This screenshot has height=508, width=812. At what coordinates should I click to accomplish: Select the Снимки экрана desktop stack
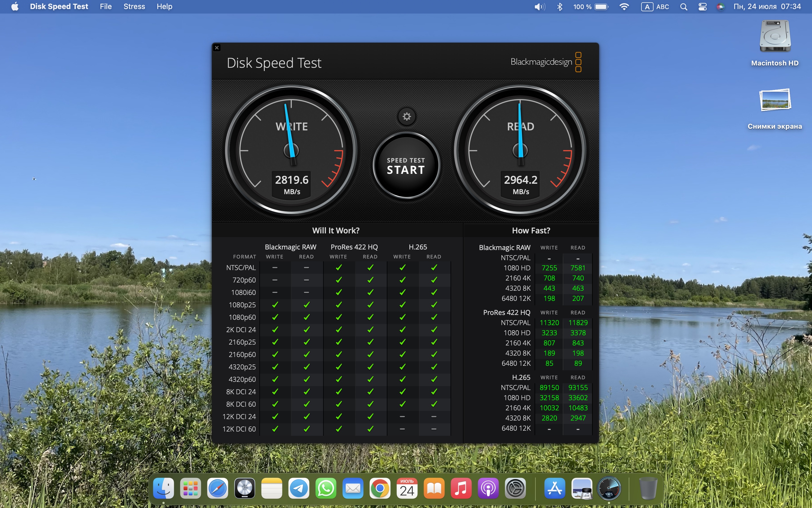point(775,109)
